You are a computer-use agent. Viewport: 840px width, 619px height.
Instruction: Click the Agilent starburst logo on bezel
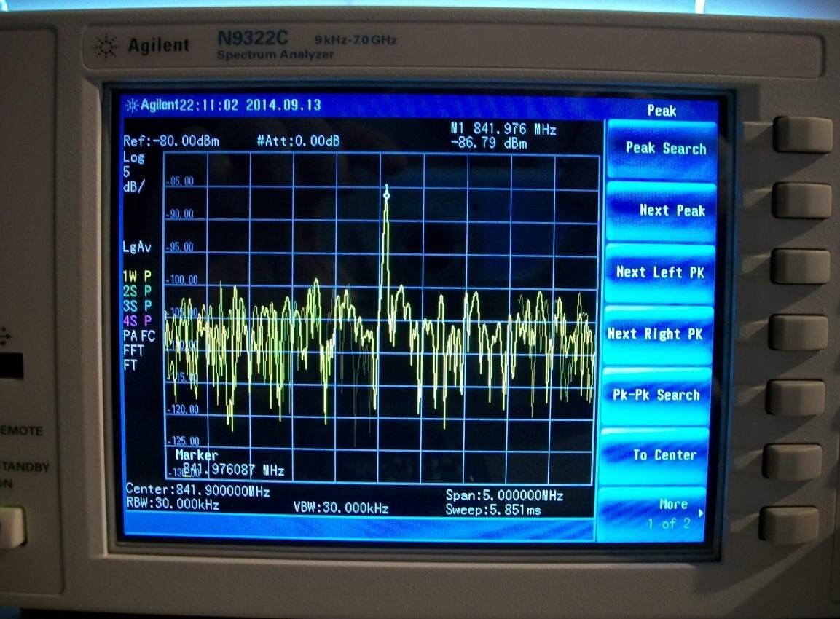coord(106,47)
